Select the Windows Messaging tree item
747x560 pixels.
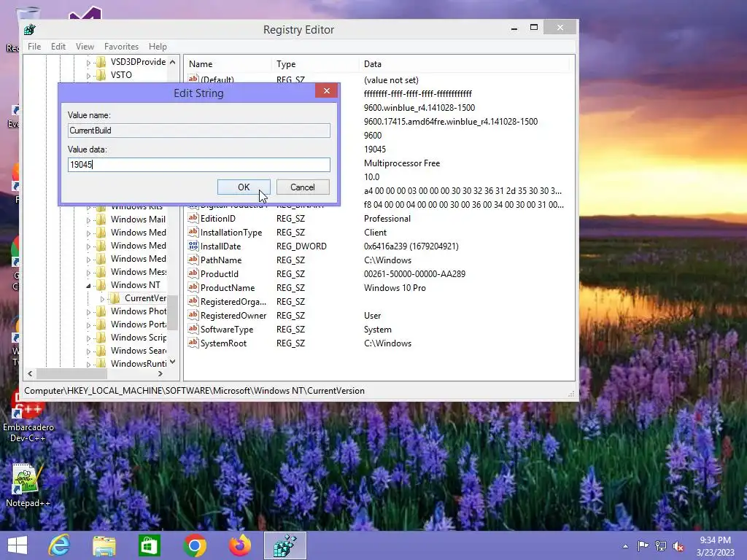pyautogui.click(x=139, y=272)
